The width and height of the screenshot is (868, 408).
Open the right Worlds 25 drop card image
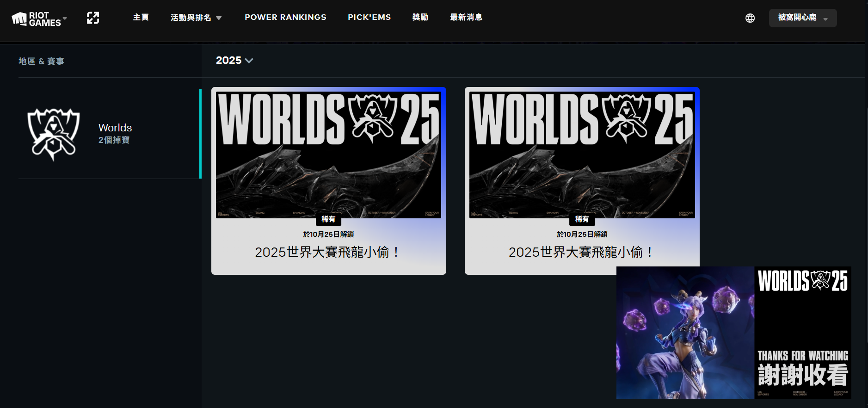pyautogui.click(x=582, y=155)
